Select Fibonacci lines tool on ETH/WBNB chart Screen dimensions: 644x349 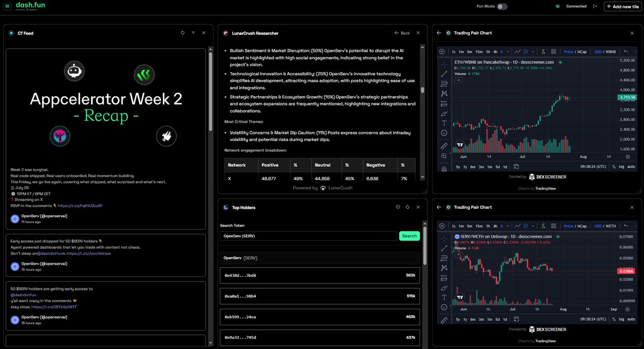click(x=444, y=84)
